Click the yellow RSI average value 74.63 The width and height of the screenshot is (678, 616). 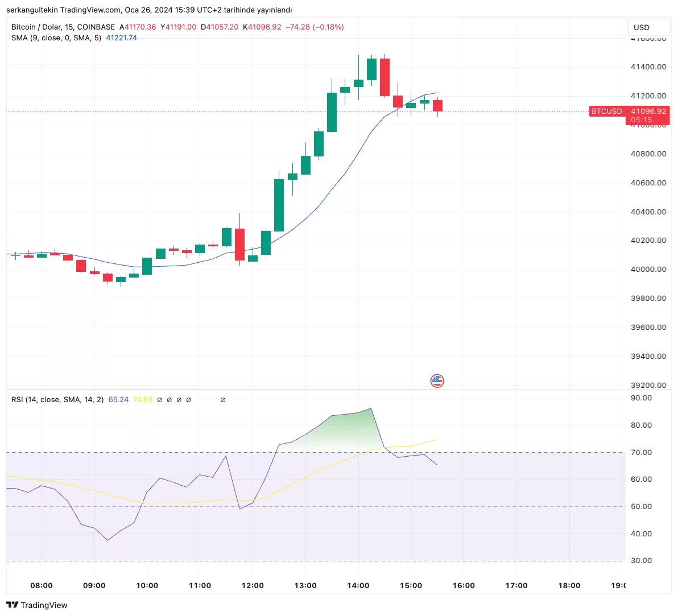point(143,400)
